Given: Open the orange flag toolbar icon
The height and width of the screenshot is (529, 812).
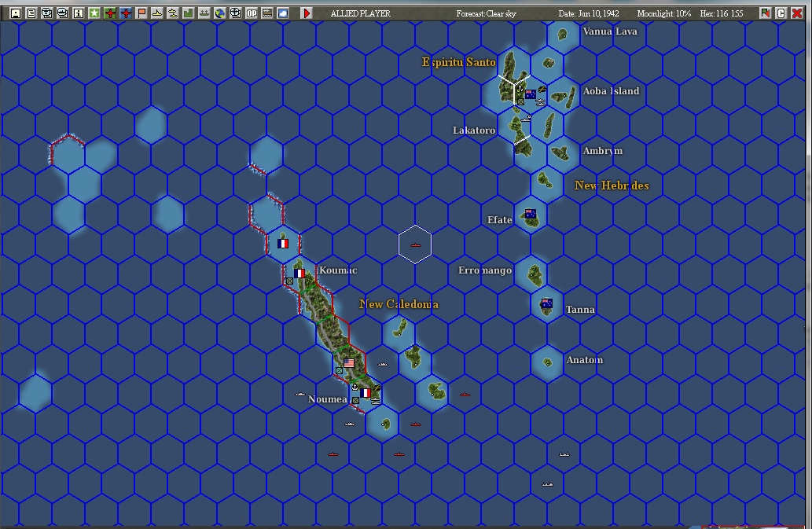Looking at the screenshot, I should [141, 13].
